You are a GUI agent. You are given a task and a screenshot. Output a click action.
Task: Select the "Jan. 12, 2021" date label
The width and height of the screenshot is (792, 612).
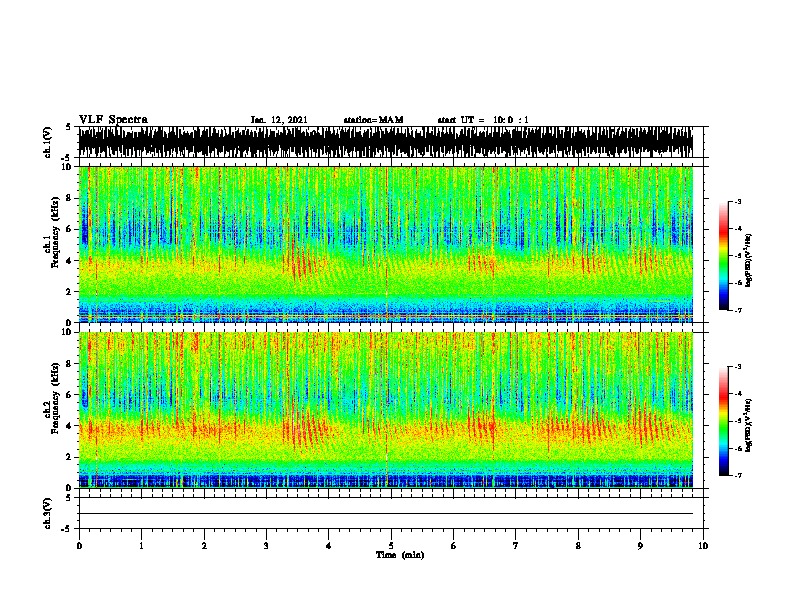(279, 120)
